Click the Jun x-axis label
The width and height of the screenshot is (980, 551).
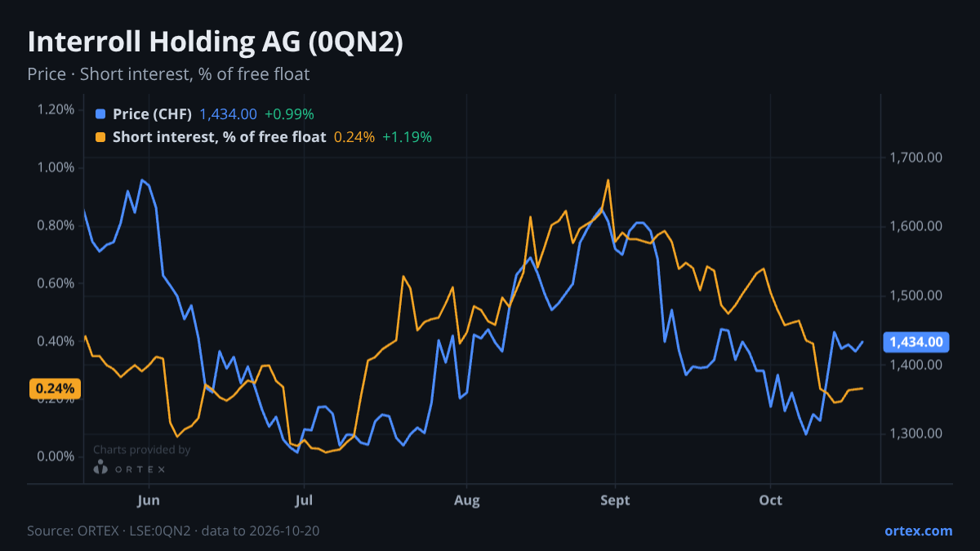pyautogui.click(x=149, y=500)
